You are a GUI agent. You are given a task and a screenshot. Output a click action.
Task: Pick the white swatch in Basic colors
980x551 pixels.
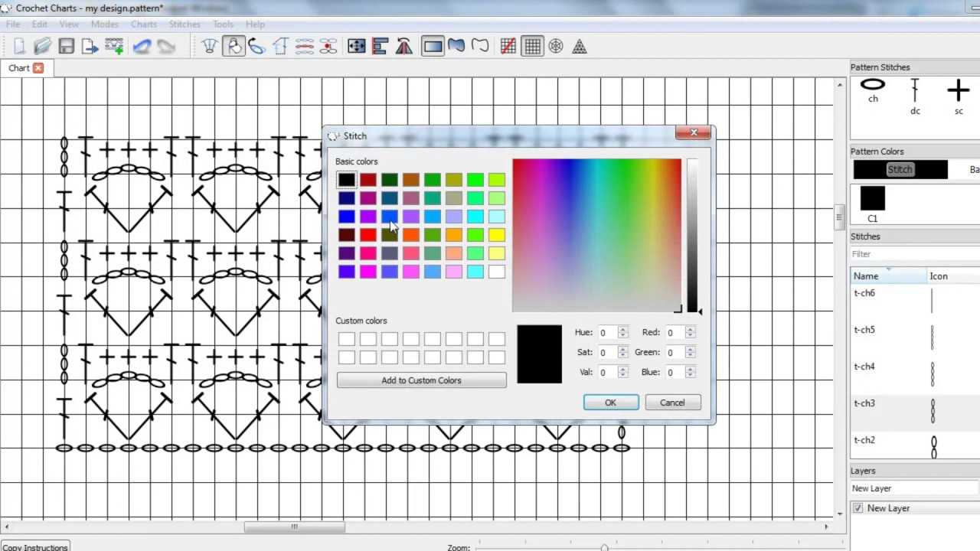[x=497, y=272]
